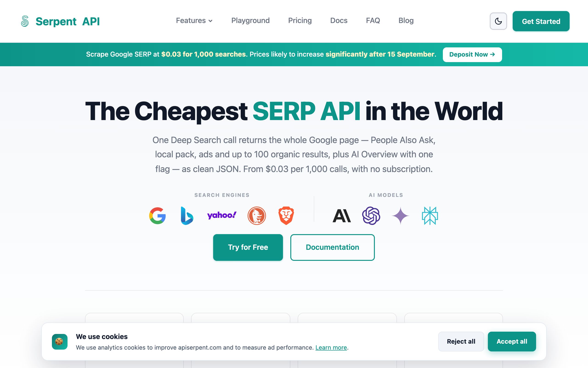
Task: Expand the Features dropdown menu
Action: click(194, 21)
